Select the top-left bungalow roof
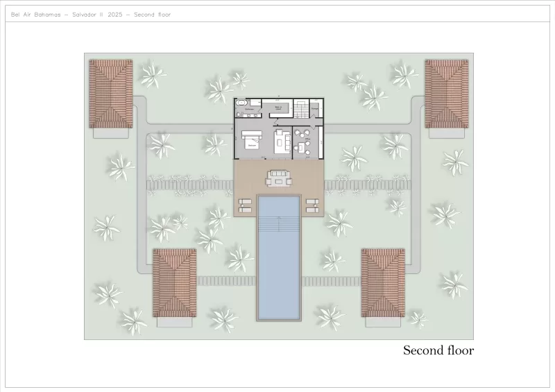Image resolution: width=555 pixels, height=392 pixels. (x=110, y=93)
